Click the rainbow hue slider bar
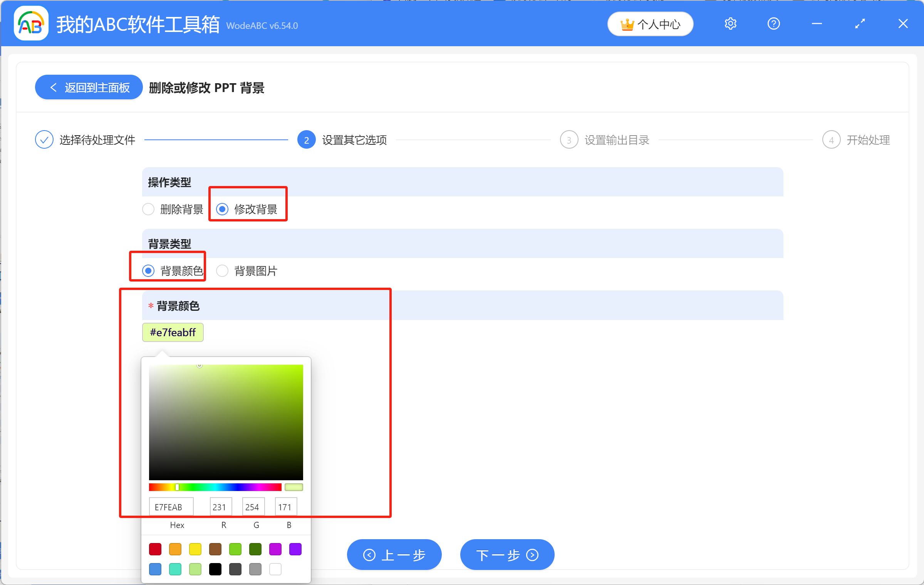 pyautogui.click(x=215, y=487)
